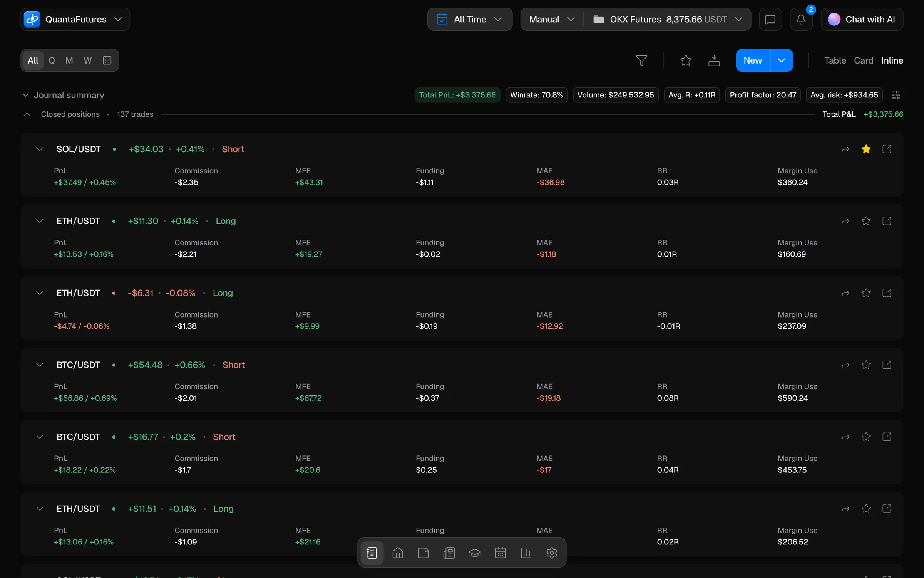Open the Manual mode dropdown

click(x=552, y=19)
